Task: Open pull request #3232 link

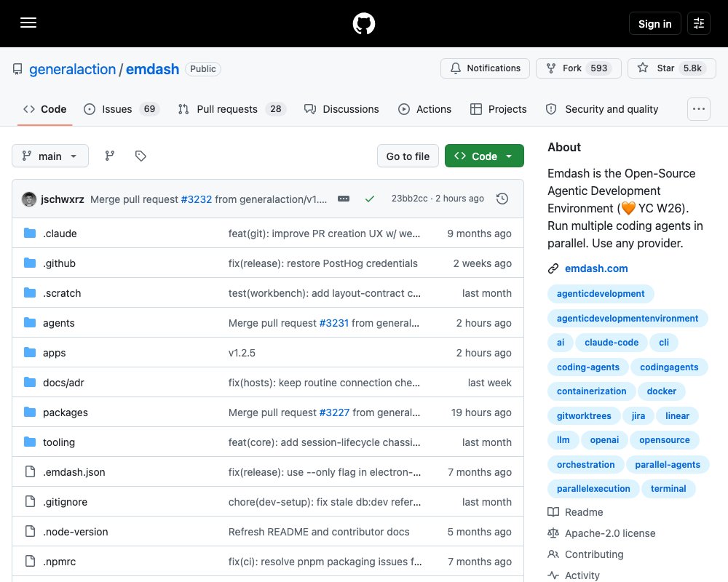Action: [x=197, y=199]
